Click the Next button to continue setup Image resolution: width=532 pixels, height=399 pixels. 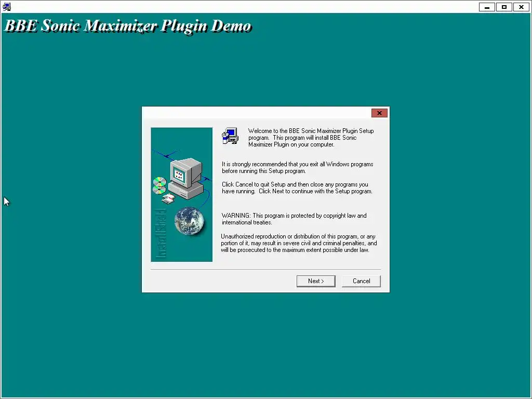(x=316, y=281)
